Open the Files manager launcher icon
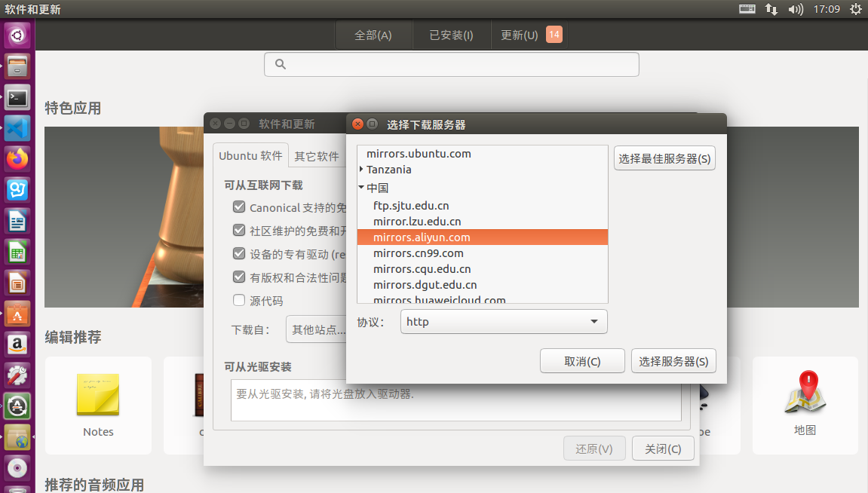This screenshot has width=868, height=493. click(17, 67)
